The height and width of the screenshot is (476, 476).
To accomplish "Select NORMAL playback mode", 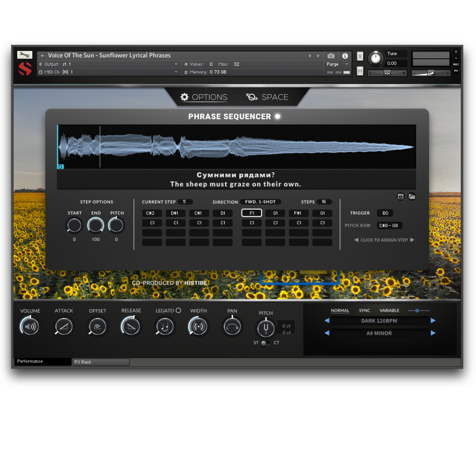I will (340, 311).
